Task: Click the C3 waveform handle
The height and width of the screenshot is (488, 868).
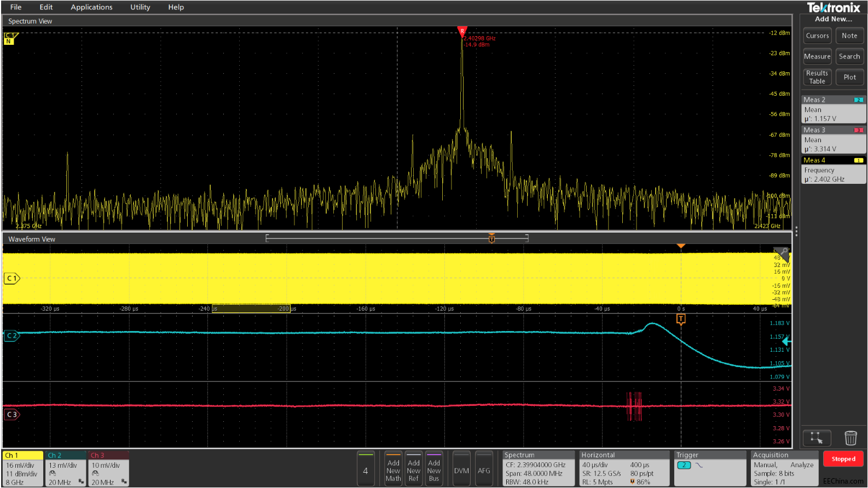Action: pyautogui.click(x=12, y=414)
